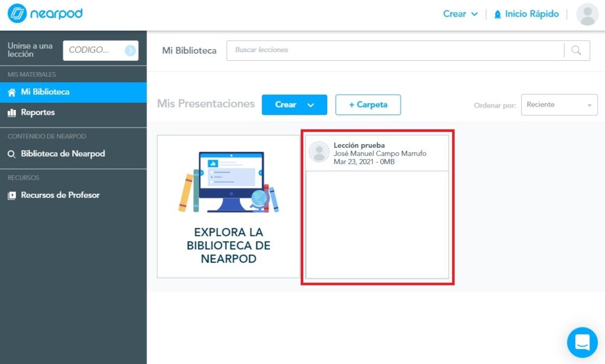Image resolution: width=605 pixels, height=364 pixels.
Task: Expand the Crear dropdown in header
Action: 460,14
